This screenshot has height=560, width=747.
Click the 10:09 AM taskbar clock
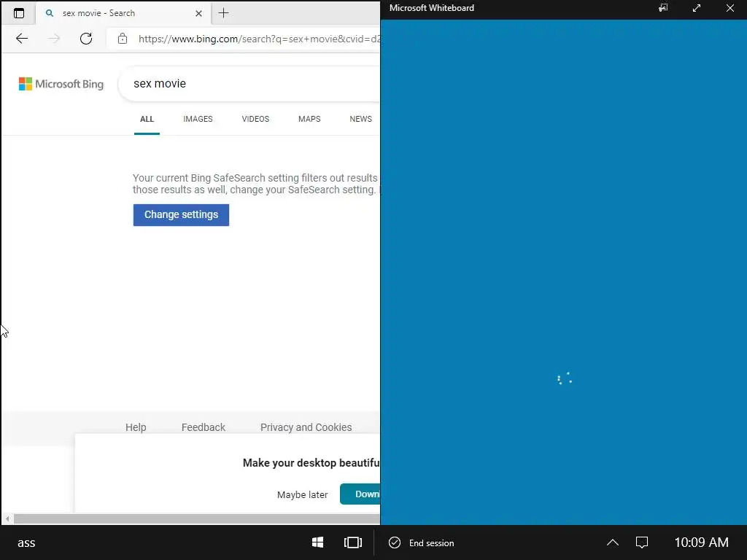(701, 542)
